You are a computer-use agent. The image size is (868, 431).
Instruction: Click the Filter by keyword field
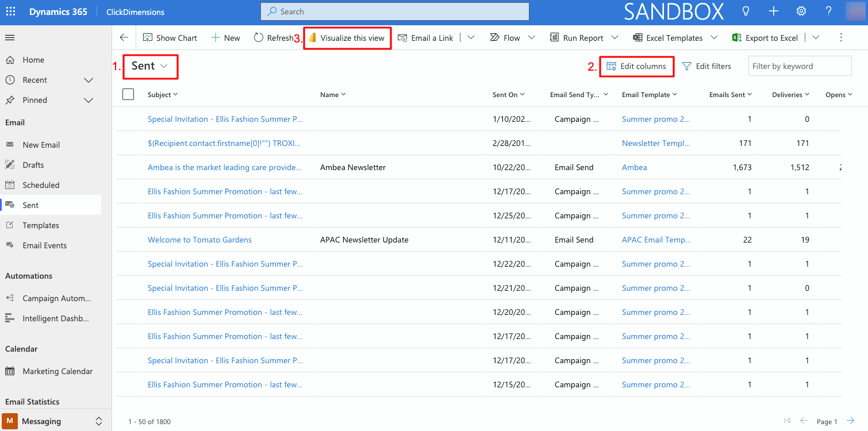pos(799,66)
